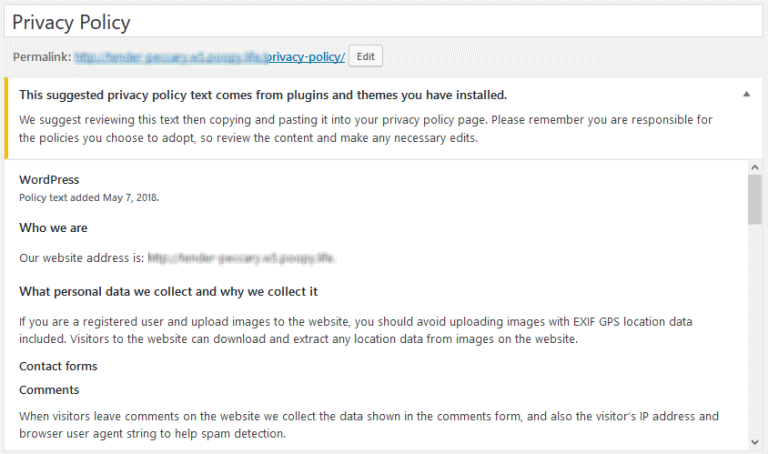The image size is (768, 454).
Task: Click the 'Who we are' heading
Action: click(53, 228)
